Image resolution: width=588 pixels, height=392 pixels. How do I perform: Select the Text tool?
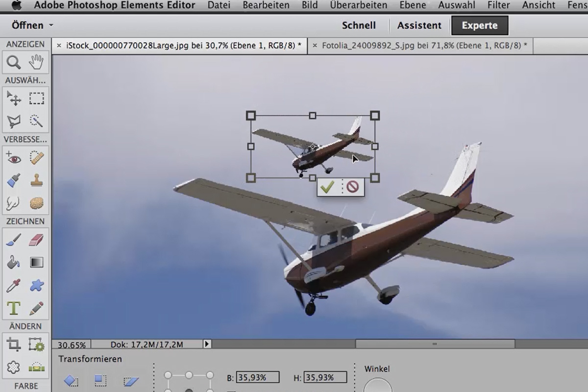14,308
